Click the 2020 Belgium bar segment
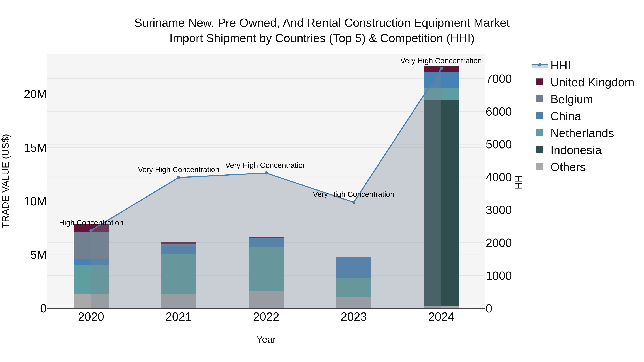Viewport: 644px width, 362px height. 91,245
